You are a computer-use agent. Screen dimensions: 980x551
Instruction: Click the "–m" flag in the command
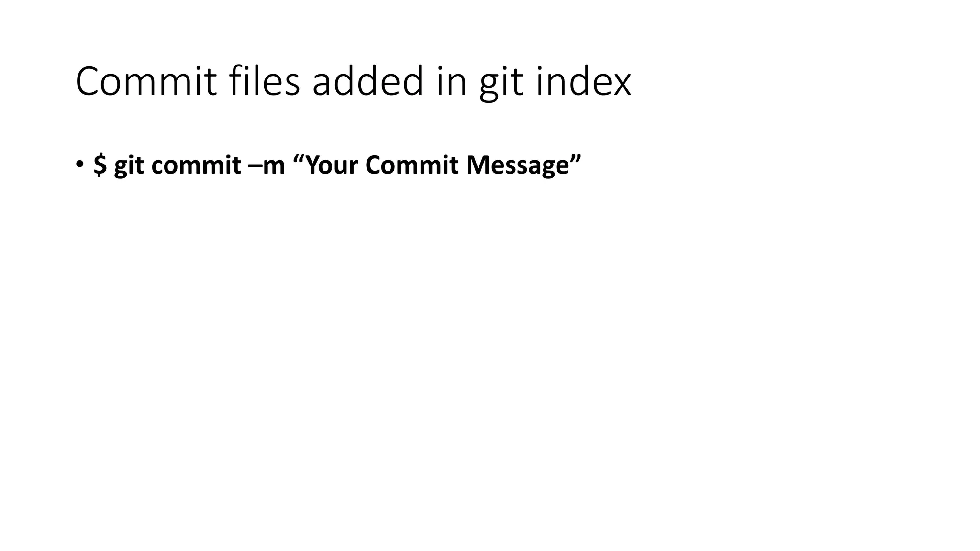pyautogui.click(x=267, y=166)
